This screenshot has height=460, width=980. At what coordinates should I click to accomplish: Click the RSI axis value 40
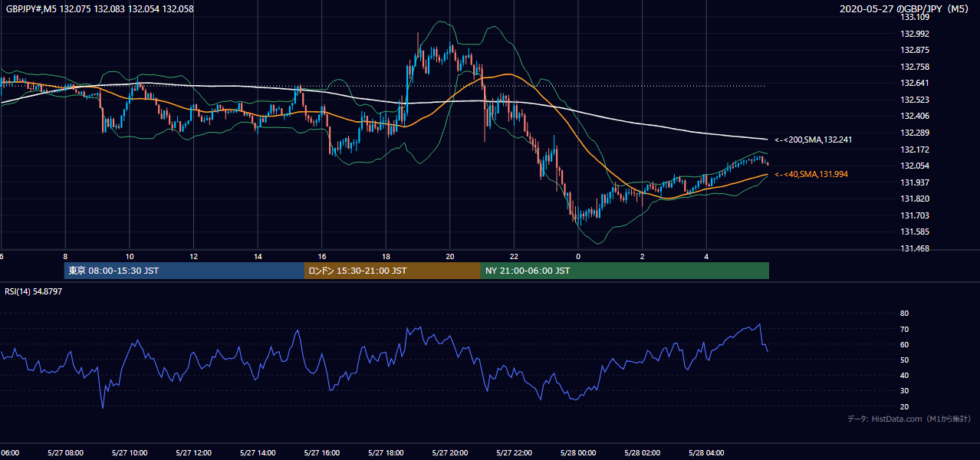(x=904, y=375)
